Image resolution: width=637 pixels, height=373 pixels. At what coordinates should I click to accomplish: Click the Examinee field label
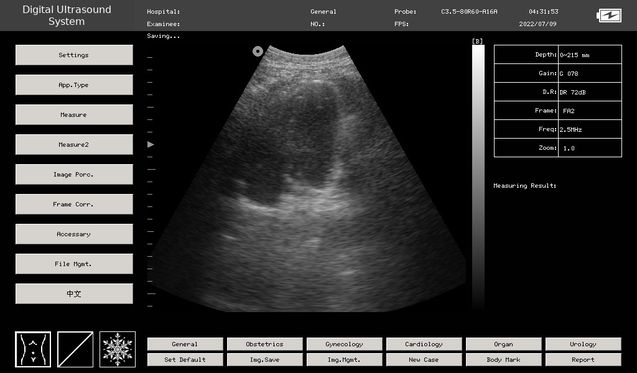tap(163, 24)
